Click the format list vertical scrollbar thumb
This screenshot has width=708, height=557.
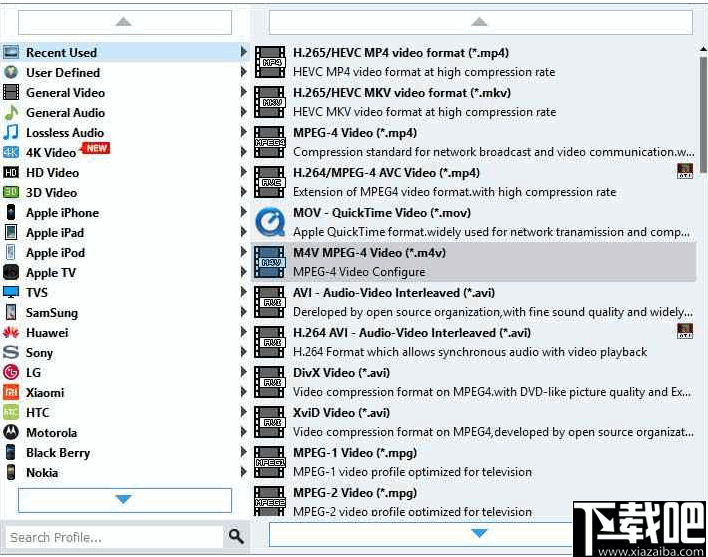point(703,114)
